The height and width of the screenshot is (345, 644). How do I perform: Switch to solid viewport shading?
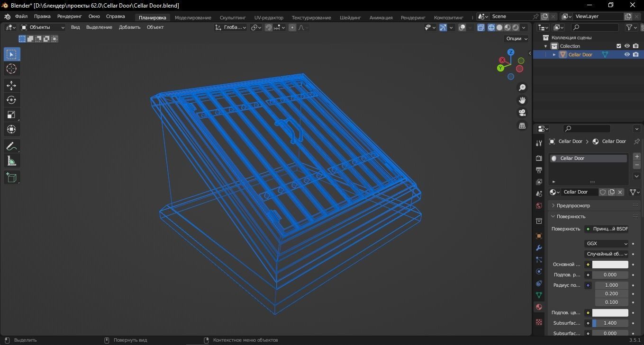tap(499, 27)
